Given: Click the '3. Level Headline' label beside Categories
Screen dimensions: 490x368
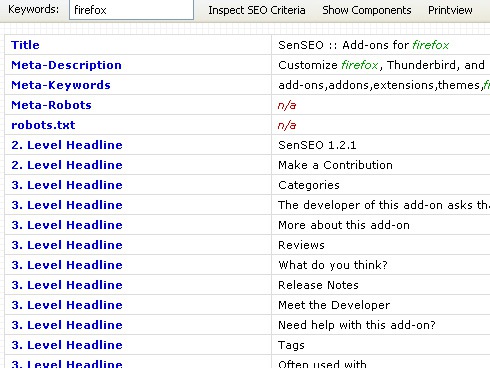Looking at the screenshot, I should [67, 185].
